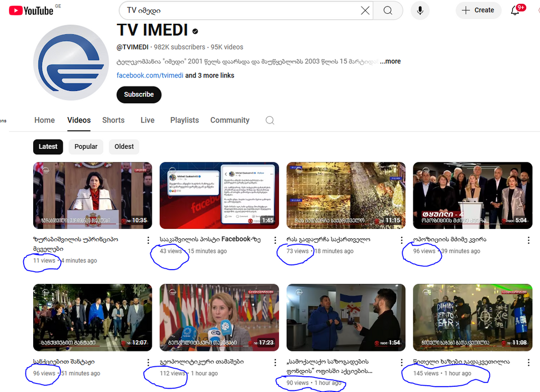Open the facebook.com/tvimedi link
The height and width of the screenshot is (392, 540).
[x=150, y=75]
